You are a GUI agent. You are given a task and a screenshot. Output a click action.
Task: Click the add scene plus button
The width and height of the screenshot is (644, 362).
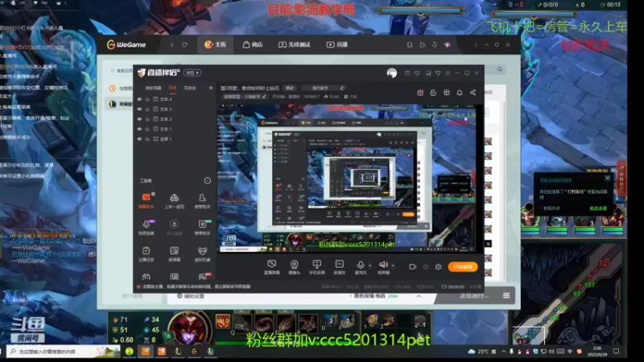click(211, 88)
